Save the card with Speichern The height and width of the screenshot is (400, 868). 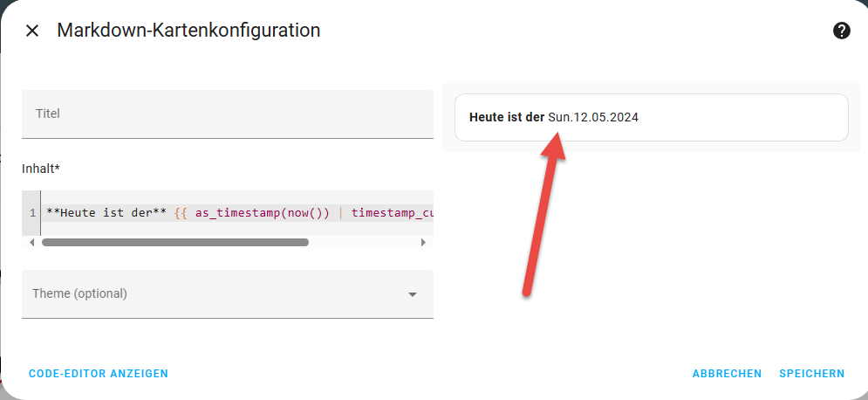(x=811, y=374)
